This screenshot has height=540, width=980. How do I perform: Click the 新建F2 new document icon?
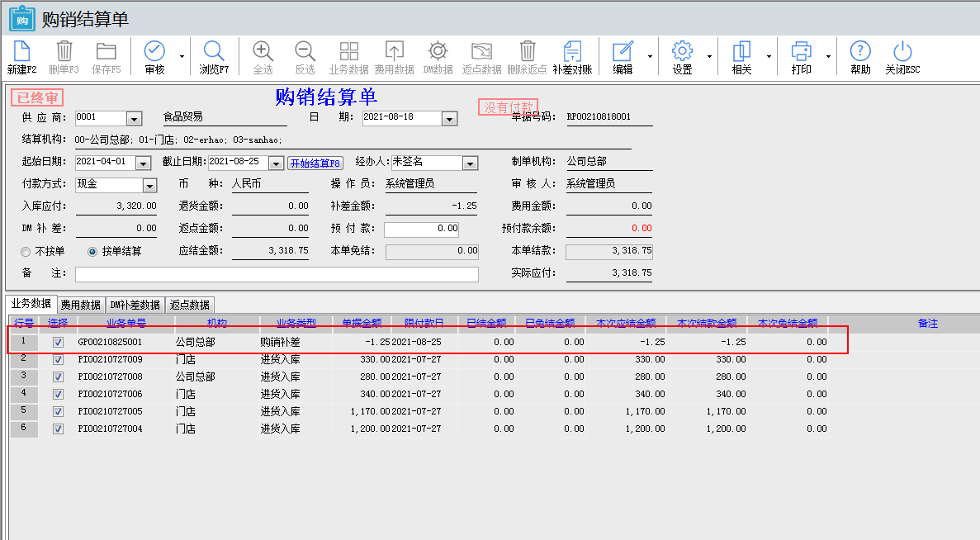point(21,51)
